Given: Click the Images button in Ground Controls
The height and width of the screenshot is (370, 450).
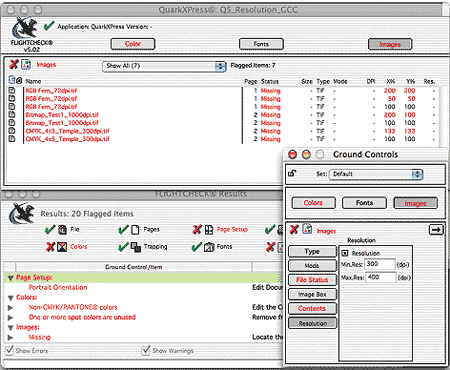Looking at the screenshot, I should 415,203.
